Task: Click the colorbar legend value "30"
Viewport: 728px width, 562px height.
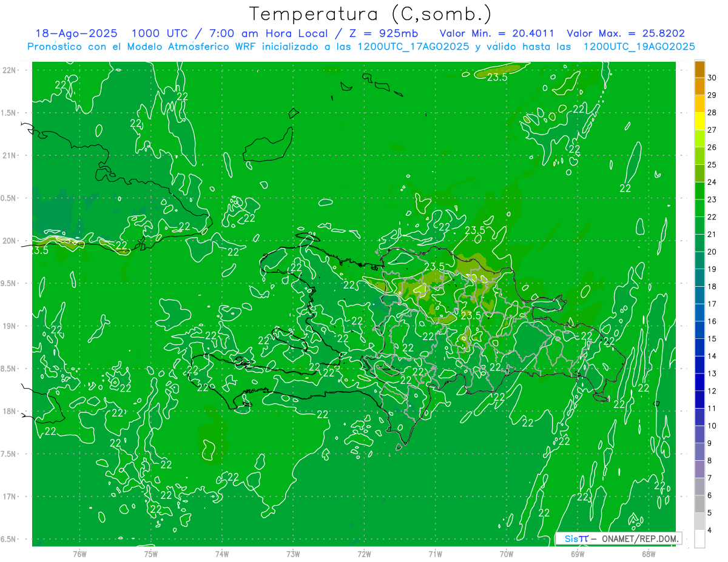Action: 712,78
